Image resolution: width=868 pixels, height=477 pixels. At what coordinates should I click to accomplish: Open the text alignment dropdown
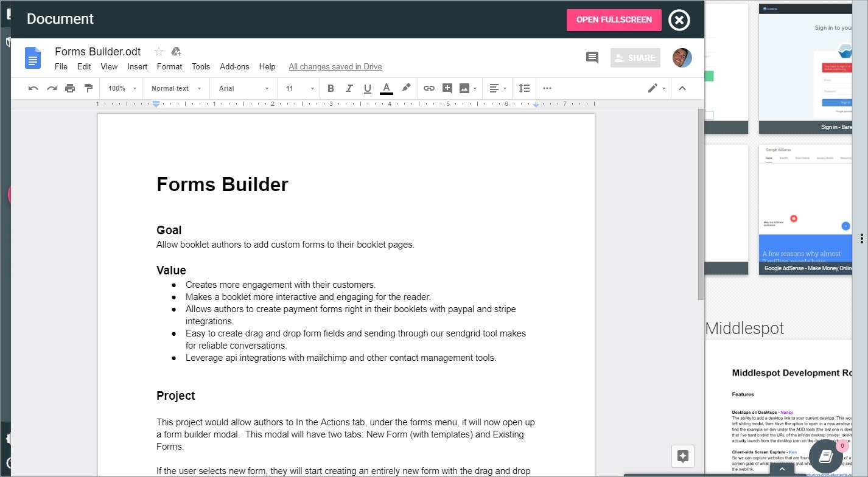[x=498, y=88]
